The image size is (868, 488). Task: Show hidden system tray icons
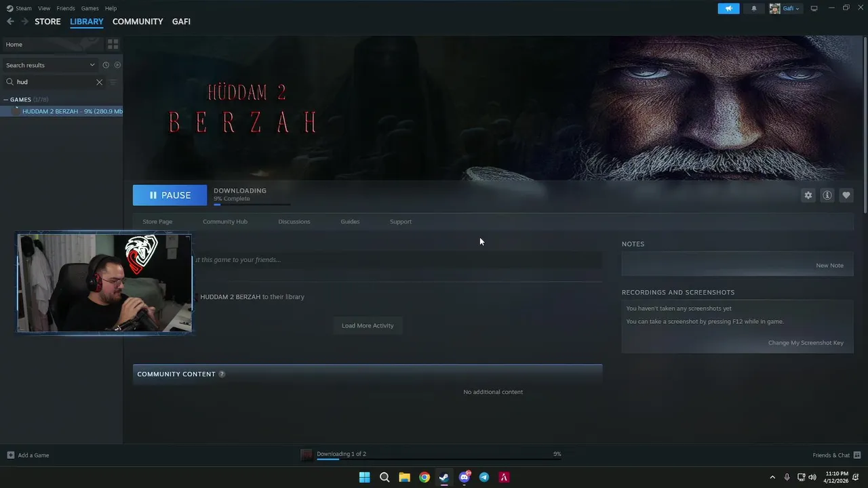pyautogui.click(x=772, y=477)
